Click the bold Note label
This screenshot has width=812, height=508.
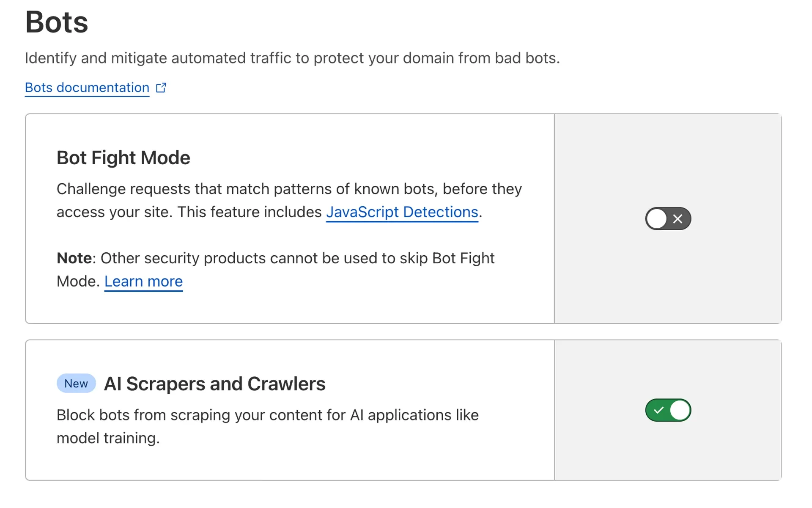tap(74, 258)
